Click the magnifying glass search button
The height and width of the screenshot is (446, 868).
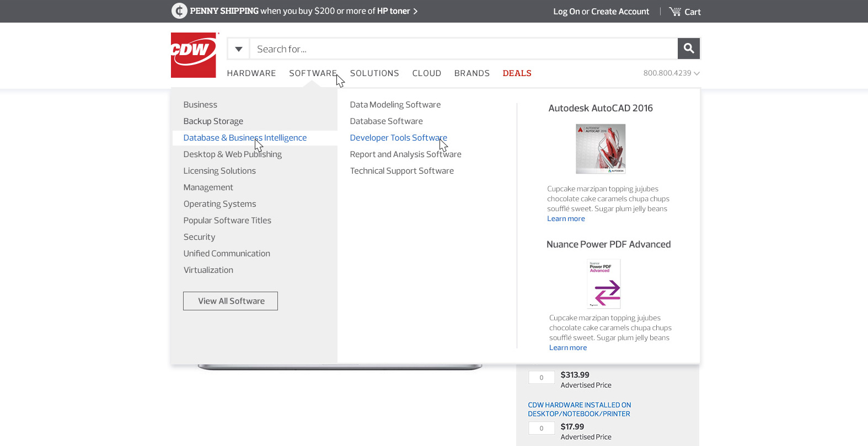688,49
